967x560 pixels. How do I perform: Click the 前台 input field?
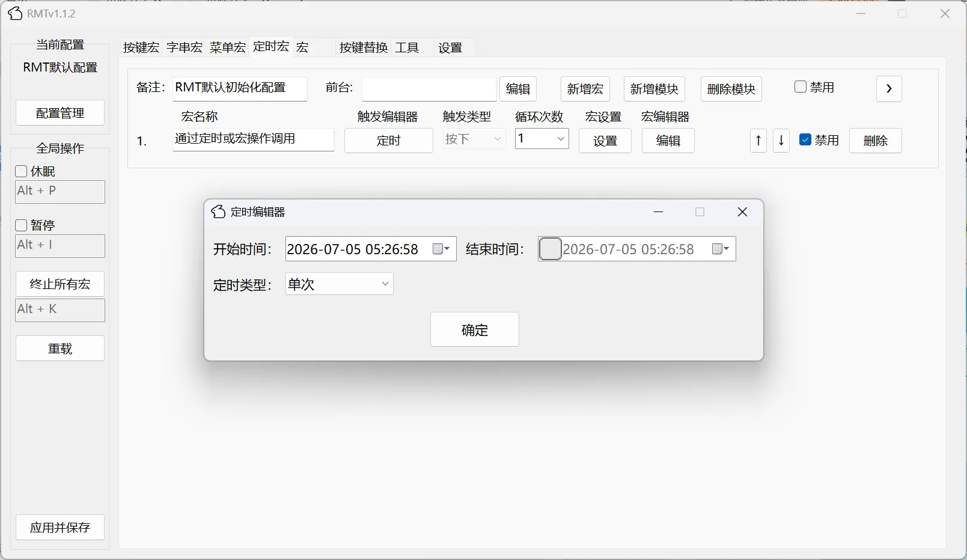coord(429,89)
